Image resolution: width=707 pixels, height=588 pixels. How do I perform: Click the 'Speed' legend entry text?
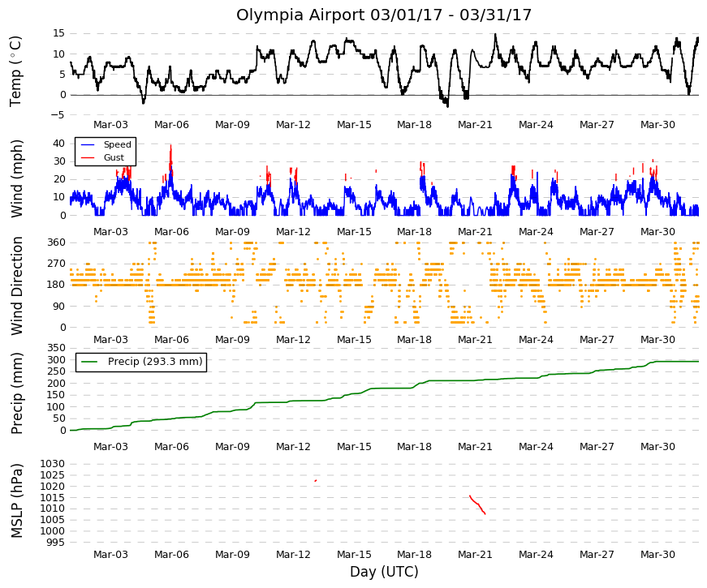coord(117,144)
